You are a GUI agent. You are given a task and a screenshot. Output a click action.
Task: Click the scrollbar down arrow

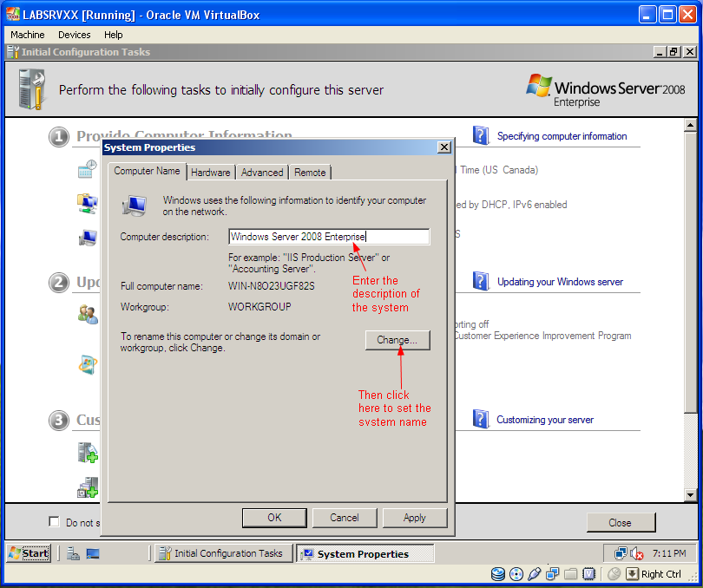690,495
